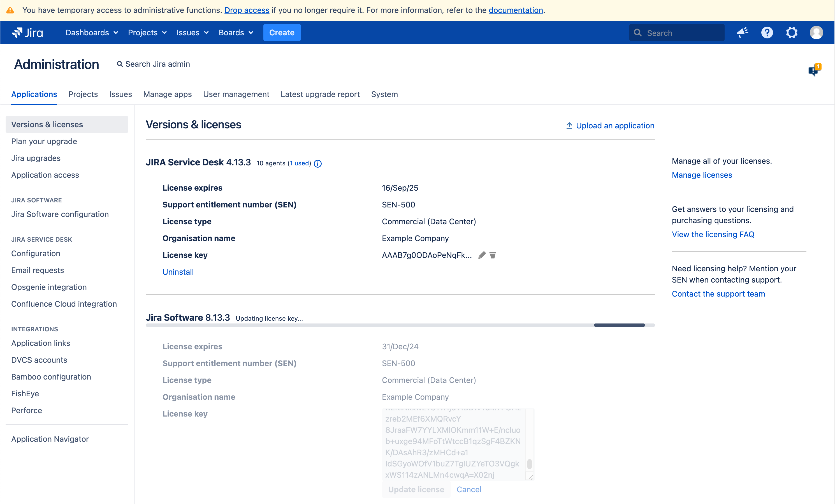Click the license update progress bar
This screenshot has width=835, height=504.
[x=400, y=325]
